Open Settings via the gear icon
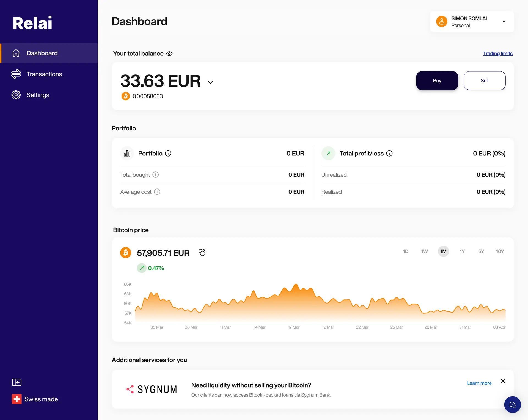Viewport: 528px width, 420px height. [x=16, y=95]
